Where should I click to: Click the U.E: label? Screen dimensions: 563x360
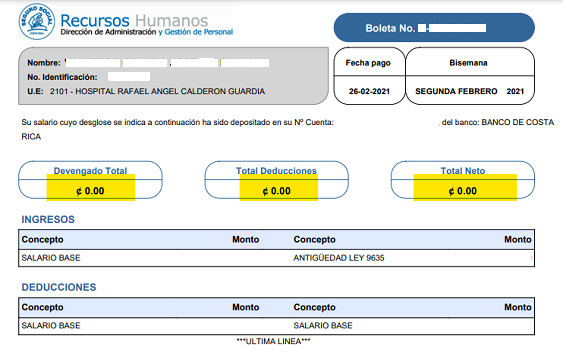click(35, 92)
